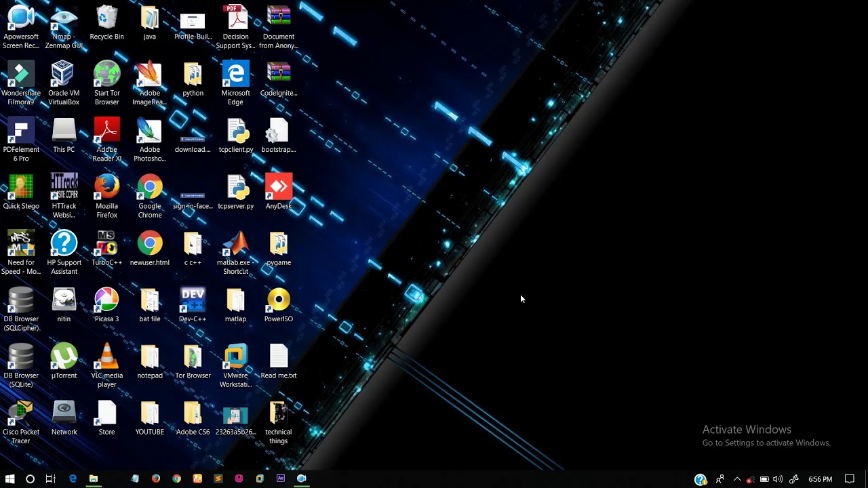
Task: Show hidden system tray icons
Action: click(737, 479)
